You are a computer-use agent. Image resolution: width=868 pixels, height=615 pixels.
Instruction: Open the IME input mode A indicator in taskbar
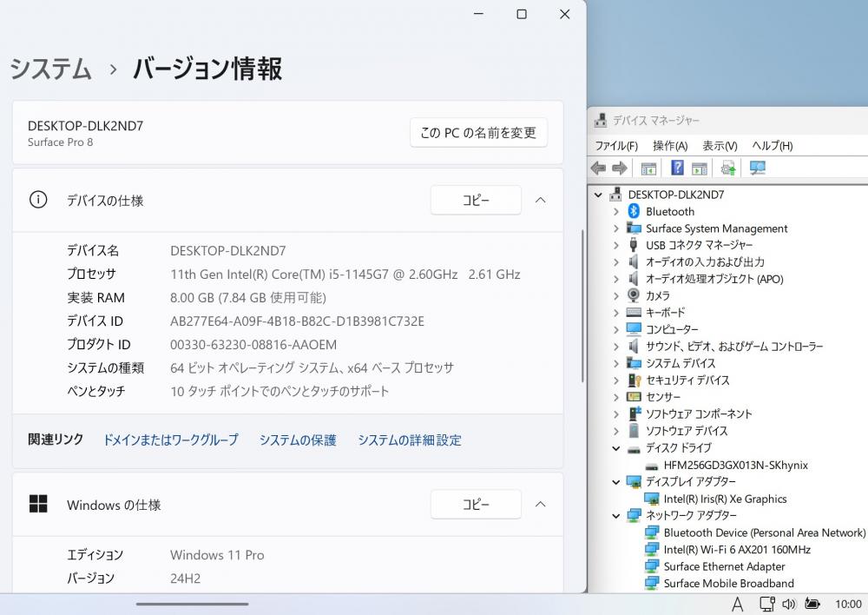point(737,604)
